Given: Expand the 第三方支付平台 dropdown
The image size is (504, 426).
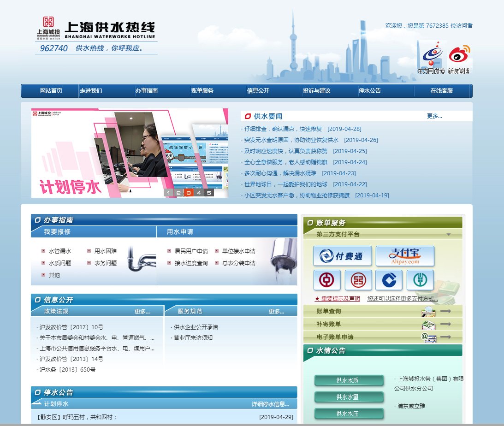Looking at the screenshot, I should coord(448,234).
